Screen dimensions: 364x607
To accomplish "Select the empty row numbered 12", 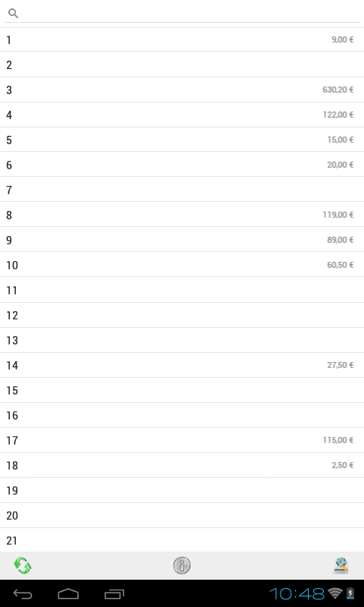I will click(x=182, y=315).
